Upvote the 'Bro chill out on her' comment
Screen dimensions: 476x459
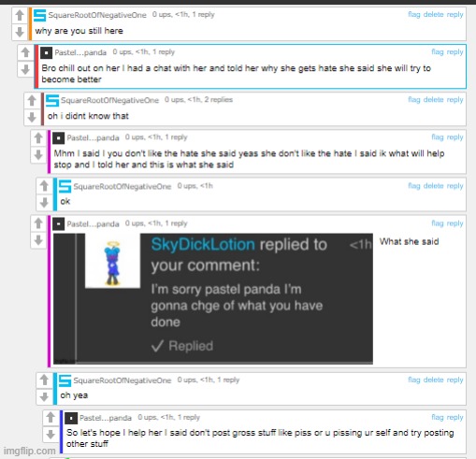(25, 52)
